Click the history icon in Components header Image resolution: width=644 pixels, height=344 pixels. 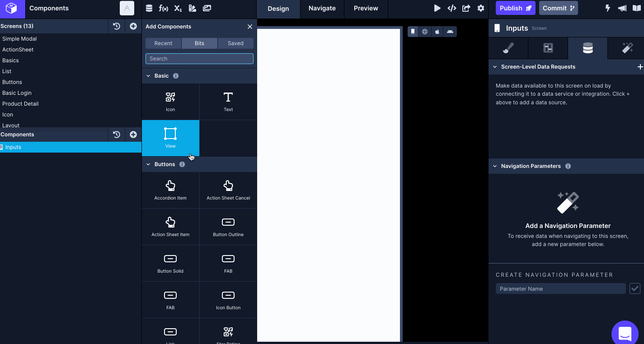(x=117, y=135)
